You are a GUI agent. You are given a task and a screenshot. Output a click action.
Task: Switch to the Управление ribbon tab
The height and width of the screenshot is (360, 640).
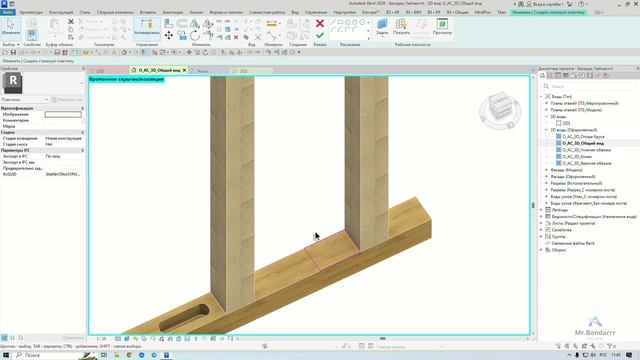[316, 12]
